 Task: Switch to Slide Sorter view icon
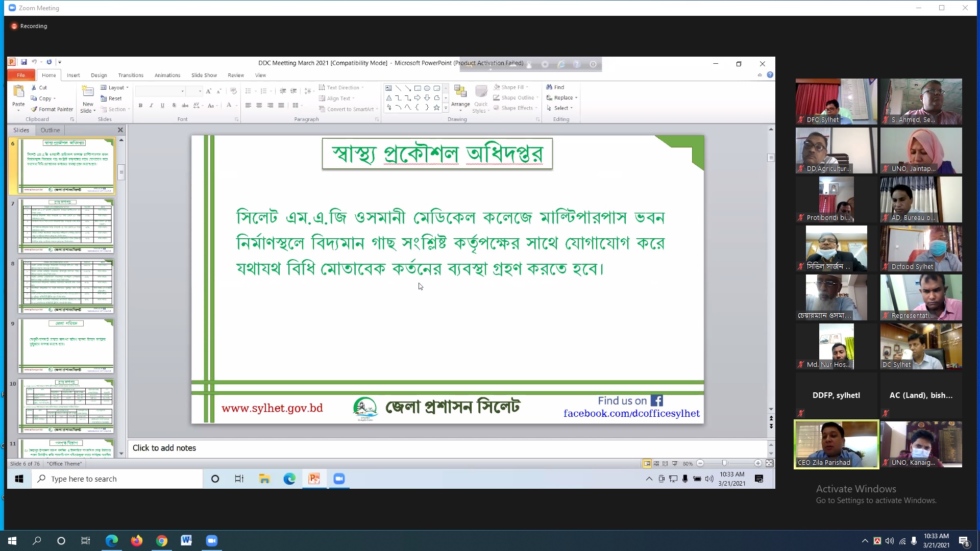click(656, 464)
